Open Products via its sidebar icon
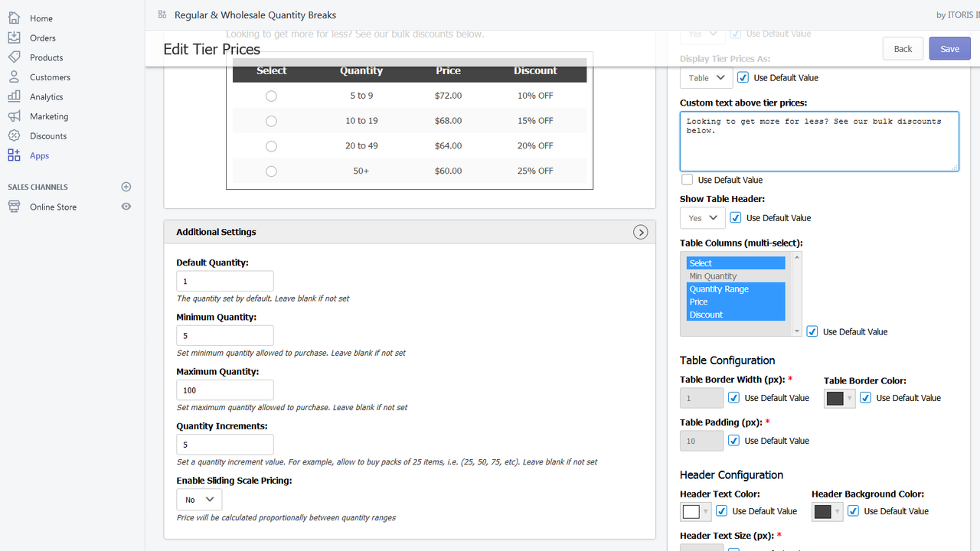This screenshot has height=551, width=980. click(x=14, y=57)
